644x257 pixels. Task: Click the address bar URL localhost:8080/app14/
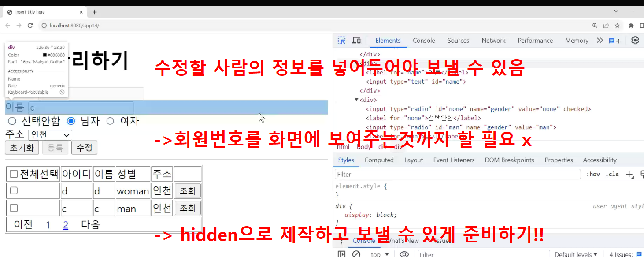point(74,26)
